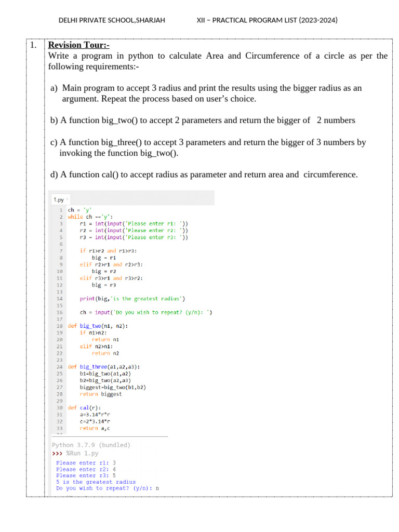Click code line 'elif r2>r1 and r2>r3:'
Viewport: 399px width, 532px height.
pos(111,264)
